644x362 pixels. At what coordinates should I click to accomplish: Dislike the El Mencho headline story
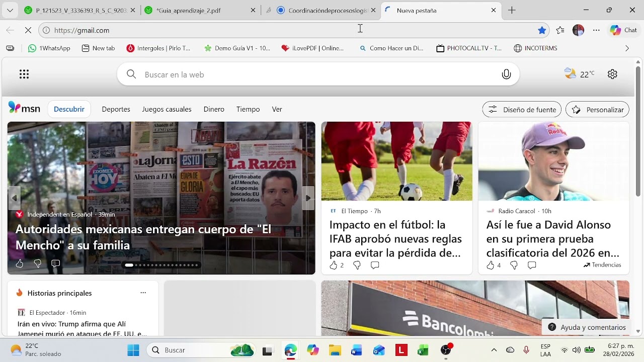coord(37,263)
